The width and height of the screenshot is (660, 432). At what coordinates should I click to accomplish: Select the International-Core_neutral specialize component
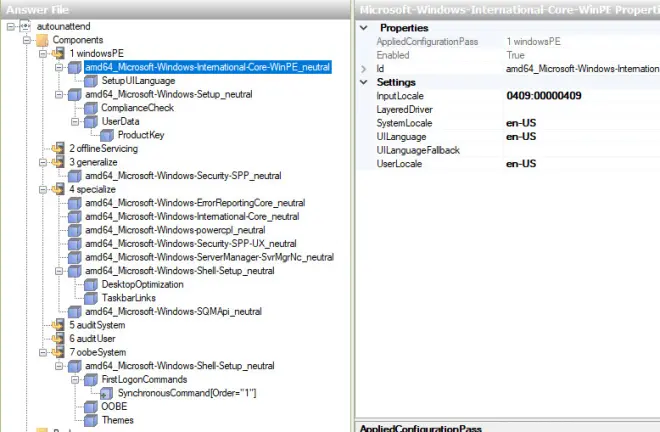coord(192,216)
